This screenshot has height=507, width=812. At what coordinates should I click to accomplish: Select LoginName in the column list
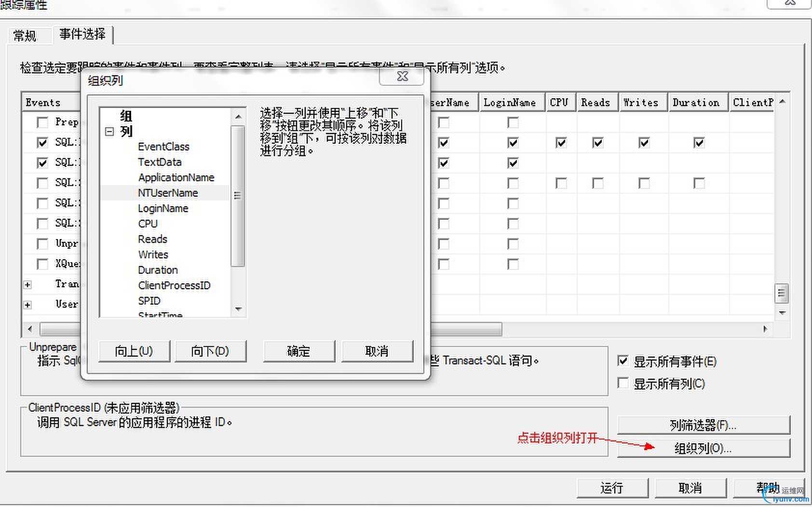click(163, 208)
